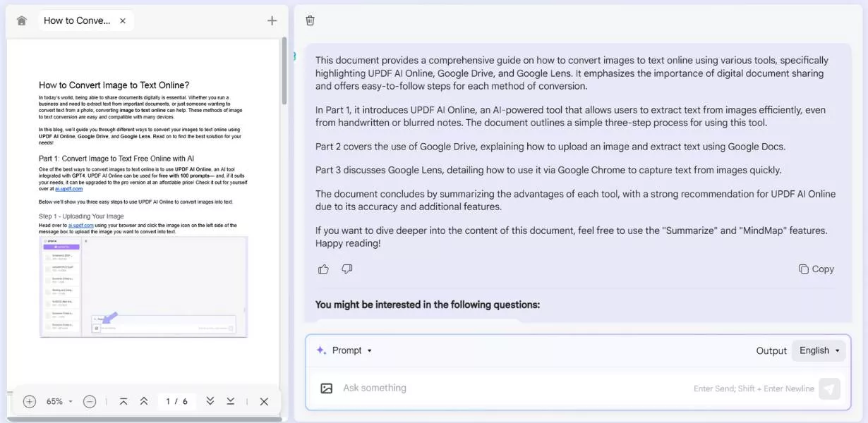The height and width of the screenshot is (423, 868).
Task: Click the home icon
Action: 21,20
